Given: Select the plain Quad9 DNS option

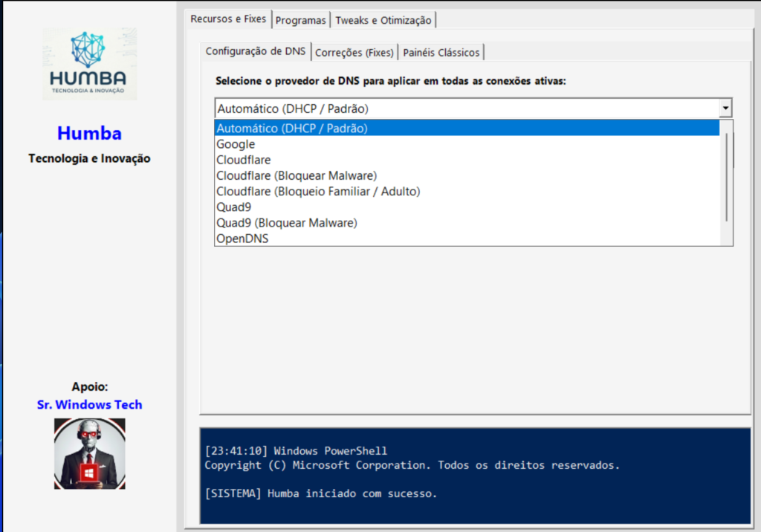Looking at the screenshot, I should [233, 207].
